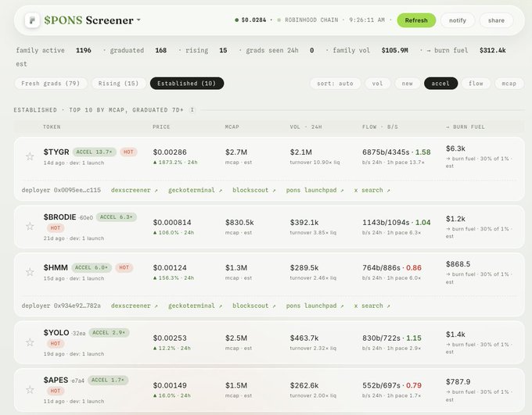Click the $APES token name

pyautogui.click(x=56, y=380)
